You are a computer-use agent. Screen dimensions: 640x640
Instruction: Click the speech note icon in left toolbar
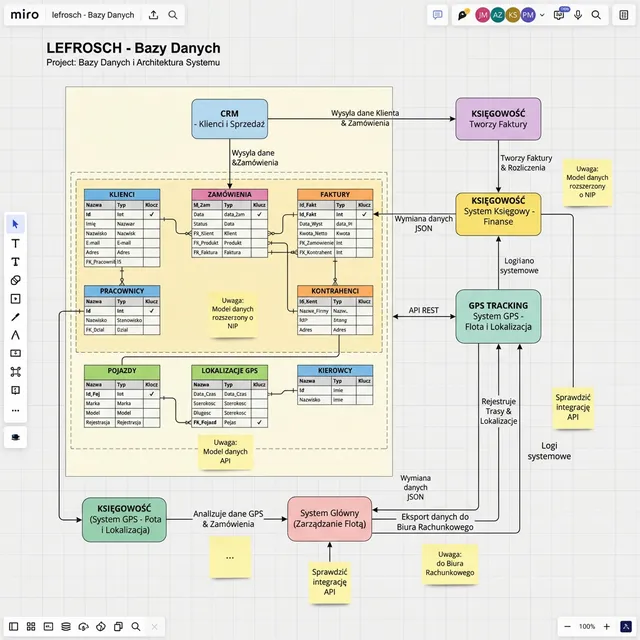[16, 390]
